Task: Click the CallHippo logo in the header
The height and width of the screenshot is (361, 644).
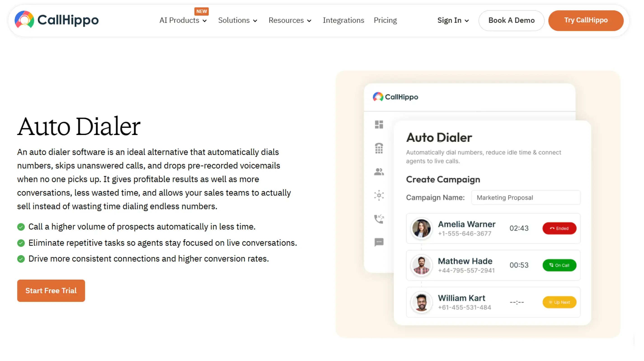Action: (56, 20)
